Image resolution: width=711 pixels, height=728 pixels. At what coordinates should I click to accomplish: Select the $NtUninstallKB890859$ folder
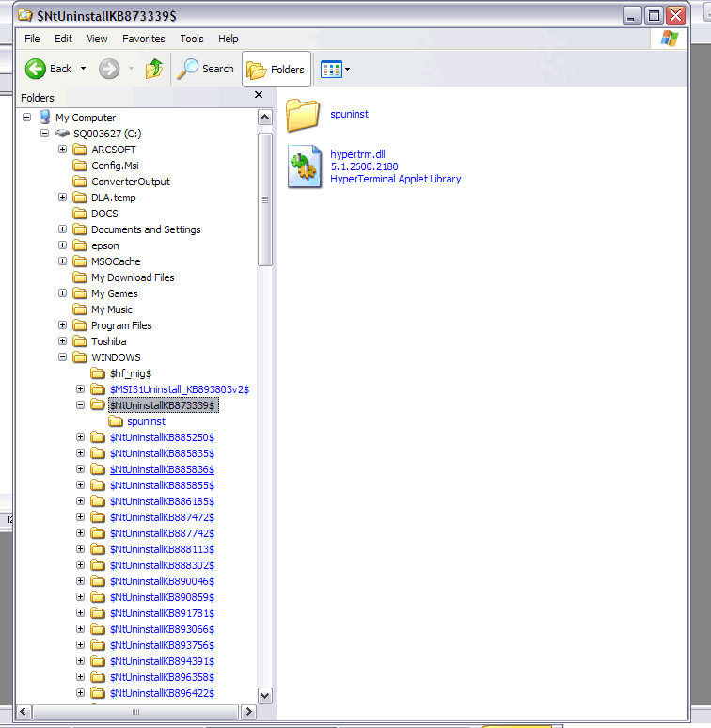click(152, 597)
